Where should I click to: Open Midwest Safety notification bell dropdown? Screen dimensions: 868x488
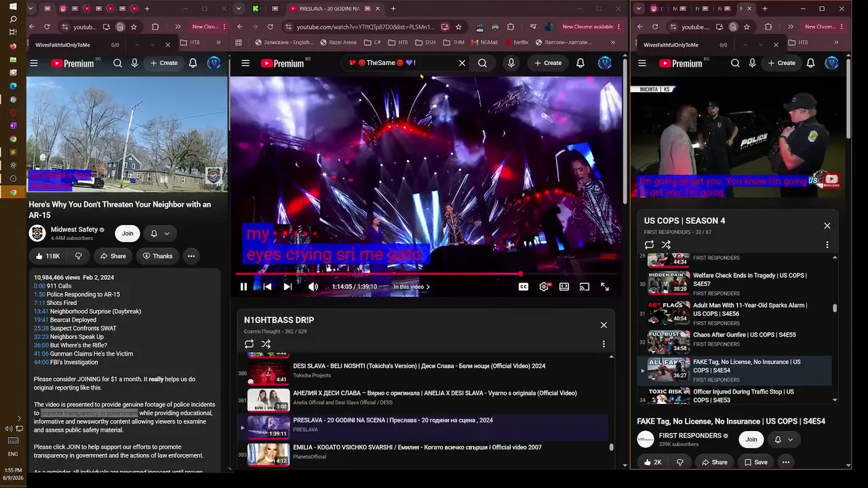(x=159, y=233)
